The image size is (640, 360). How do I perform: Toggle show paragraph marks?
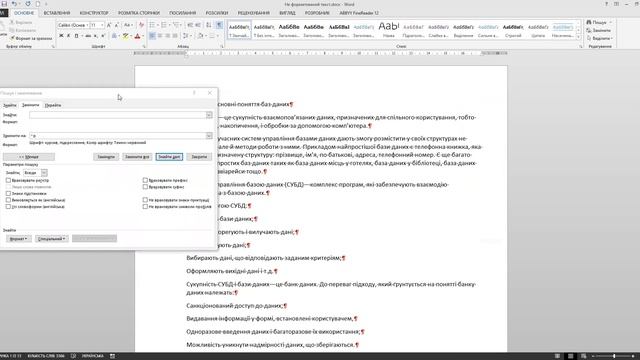pyautogui.click(x=219, y=25)
